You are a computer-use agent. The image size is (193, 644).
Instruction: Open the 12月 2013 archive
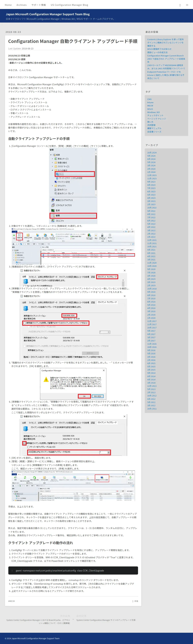[x=152, y=386]
